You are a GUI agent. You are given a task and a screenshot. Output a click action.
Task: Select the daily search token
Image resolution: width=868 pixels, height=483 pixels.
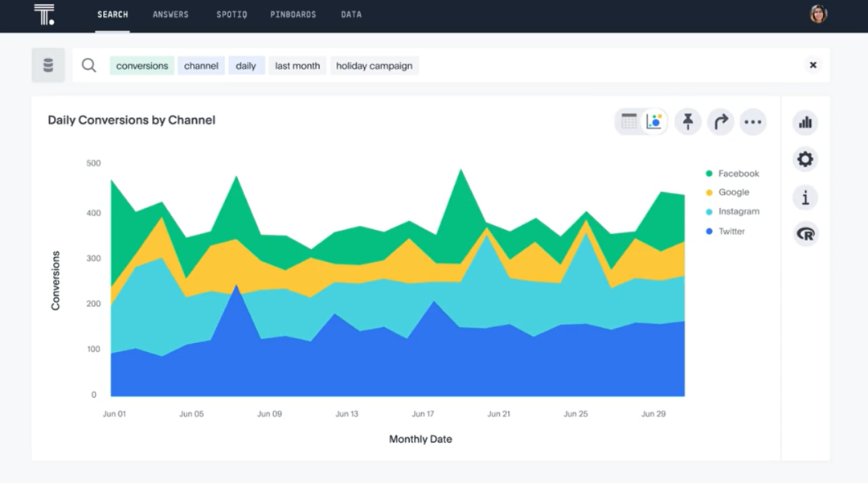[246, 65]
